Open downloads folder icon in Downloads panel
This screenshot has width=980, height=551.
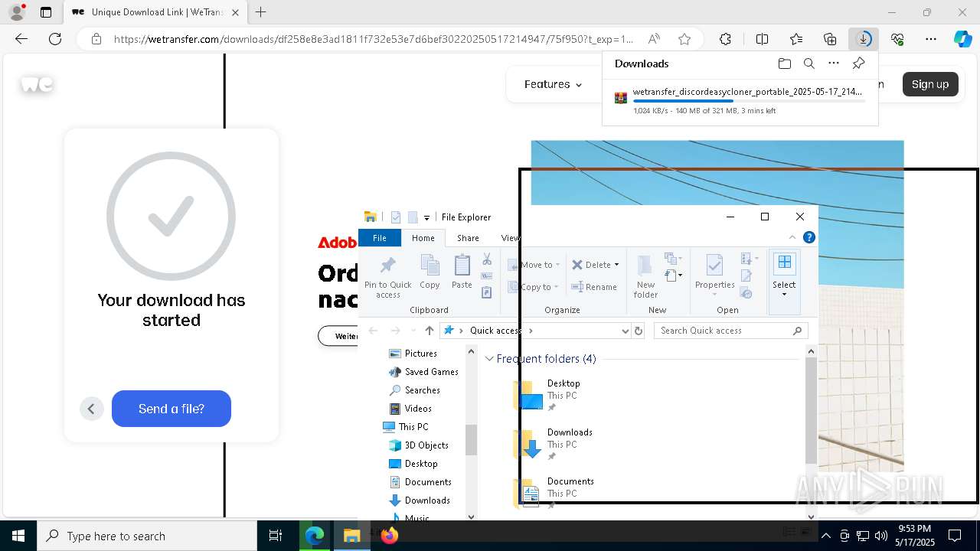[784, 64]
